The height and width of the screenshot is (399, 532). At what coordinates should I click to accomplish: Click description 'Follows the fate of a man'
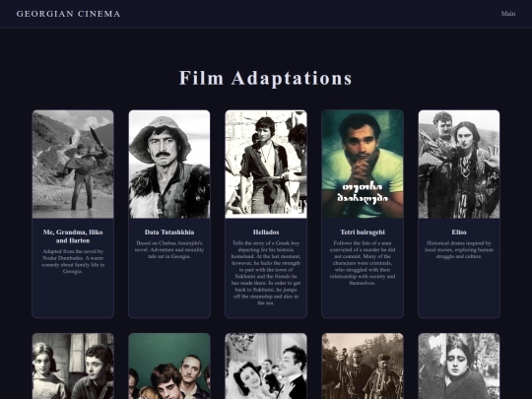(x=363, y=263)
